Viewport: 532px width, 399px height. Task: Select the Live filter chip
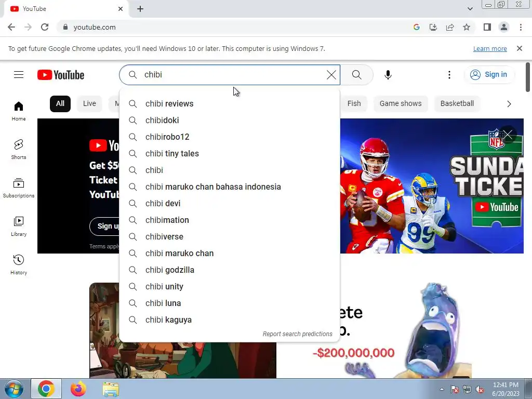pyautogui.click(x=89, y=103)
